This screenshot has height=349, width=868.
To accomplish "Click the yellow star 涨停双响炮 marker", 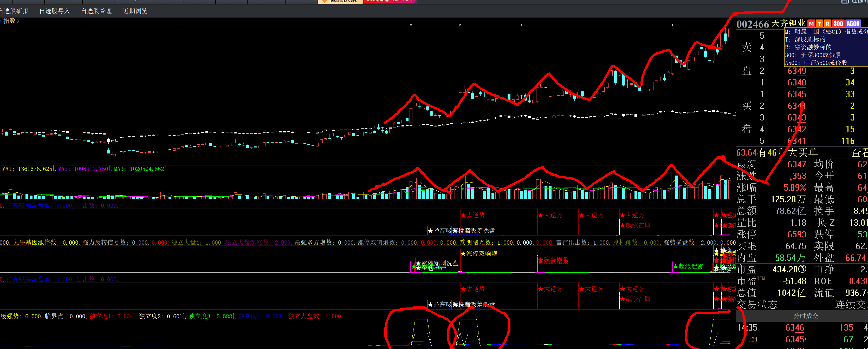I will coord(478,254).
